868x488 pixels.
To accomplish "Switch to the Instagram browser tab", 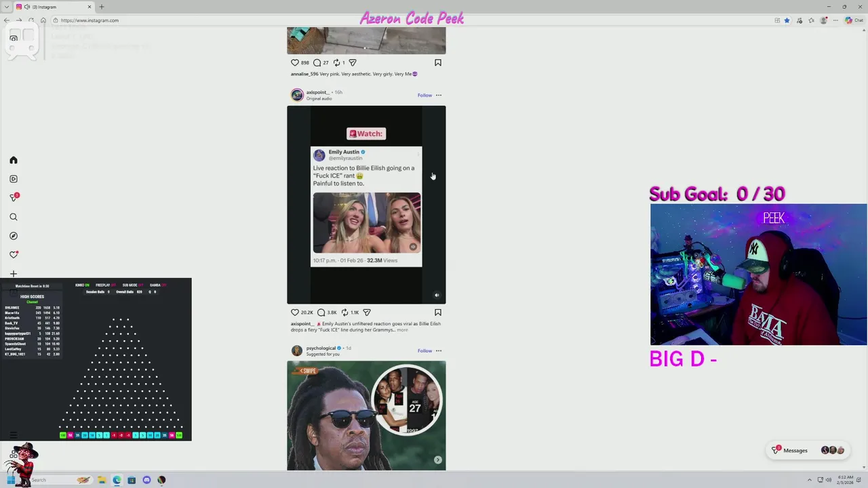I will pos(56,7).
